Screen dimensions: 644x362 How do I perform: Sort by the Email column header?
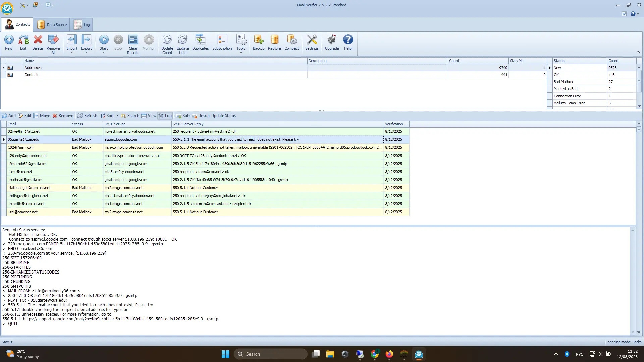coord(39,124)
